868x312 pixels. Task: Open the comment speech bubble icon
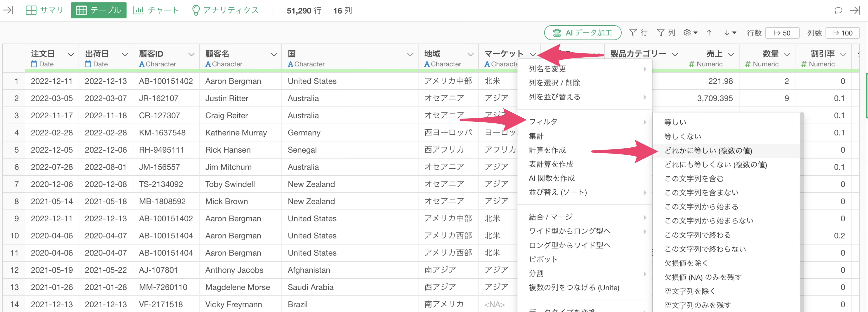click(x=838, y=10)
